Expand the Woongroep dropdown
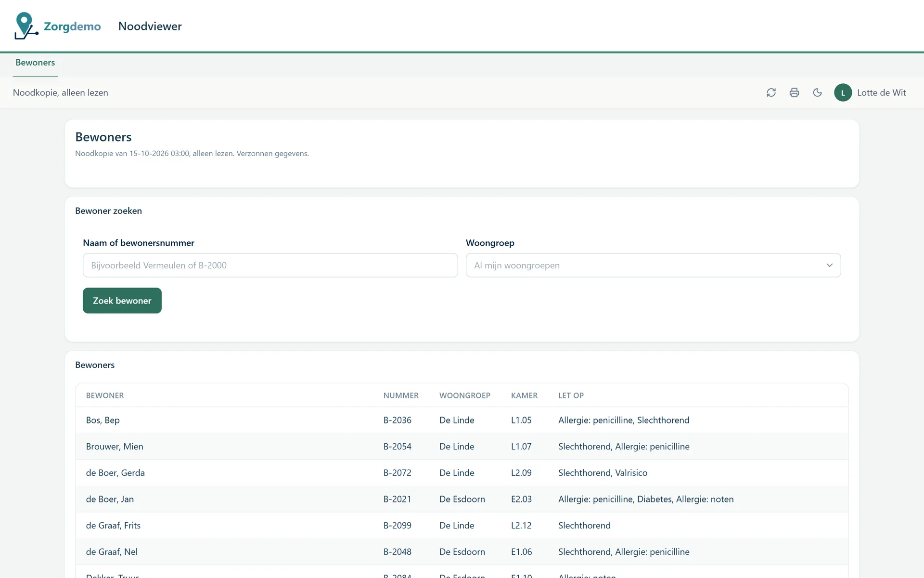Image resolution: width=924 pixels, height=578 pixels. click(x=653, y=265)
